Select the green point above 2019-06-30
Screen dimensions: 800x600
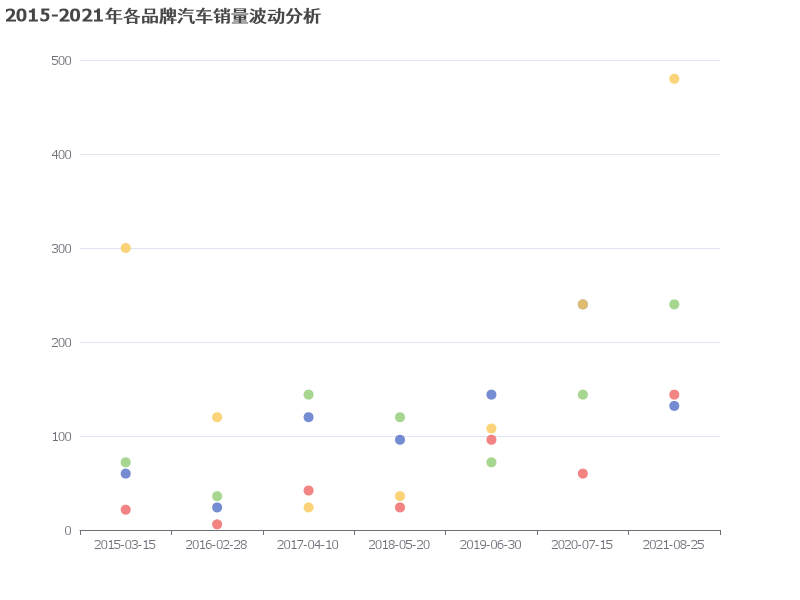pos(491,462)
